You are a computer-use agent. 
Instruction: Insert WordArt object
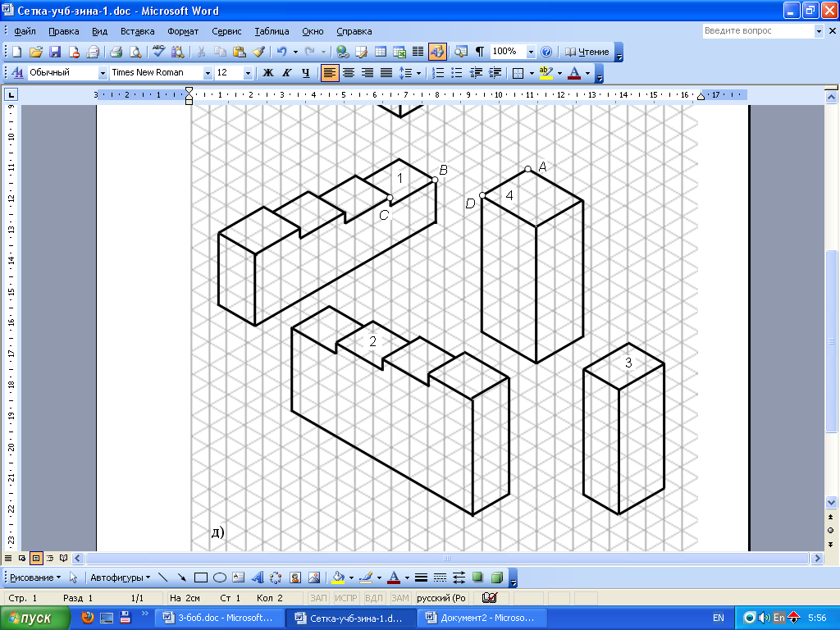(257, 577)
